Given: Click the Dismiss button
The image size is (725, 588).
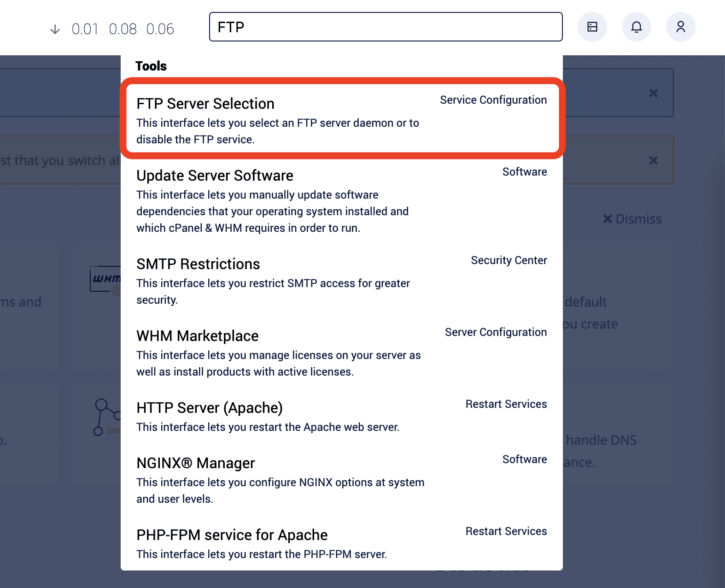Looking at the screenshot, I should tap(632, 219).
